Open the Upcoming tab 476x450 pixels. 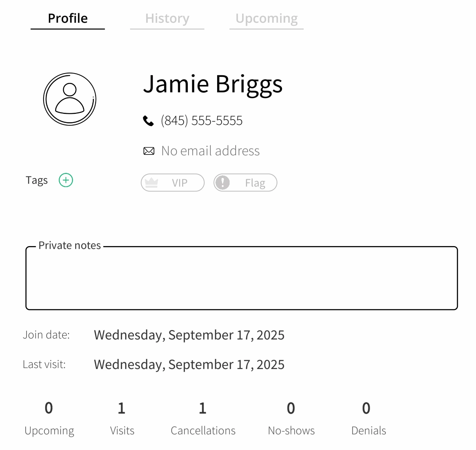266,18
